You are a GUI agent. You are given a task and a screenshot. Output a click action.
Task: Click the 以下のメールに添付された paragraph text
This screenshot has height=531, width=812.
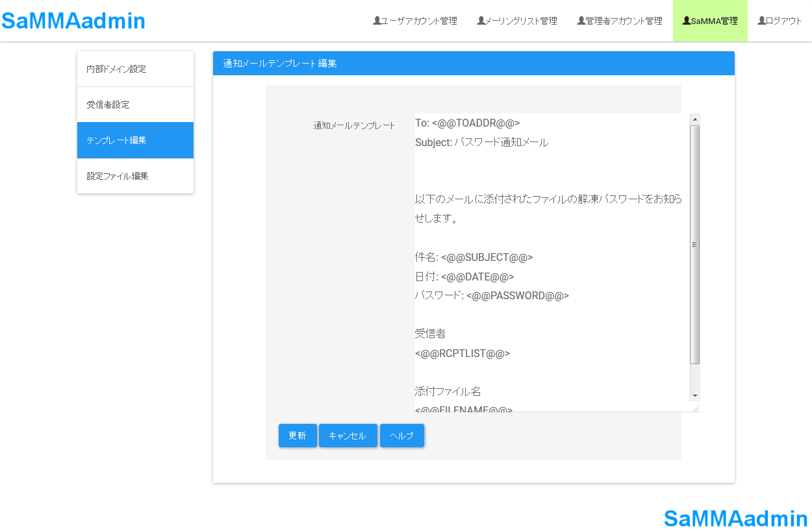tap(548, 209)
